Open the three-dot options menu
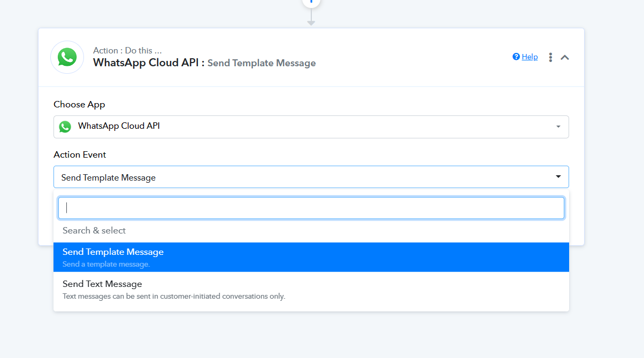This screenshot has width=644, height=358. coord(550,57)
